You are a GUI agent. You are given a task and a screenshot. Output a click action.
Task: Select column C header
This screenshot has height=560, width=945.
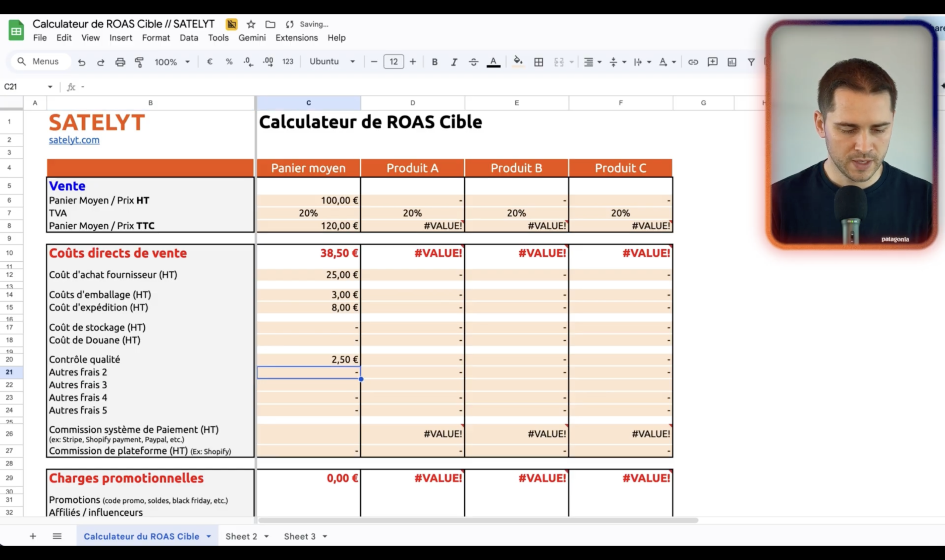[x=309, y=103]
